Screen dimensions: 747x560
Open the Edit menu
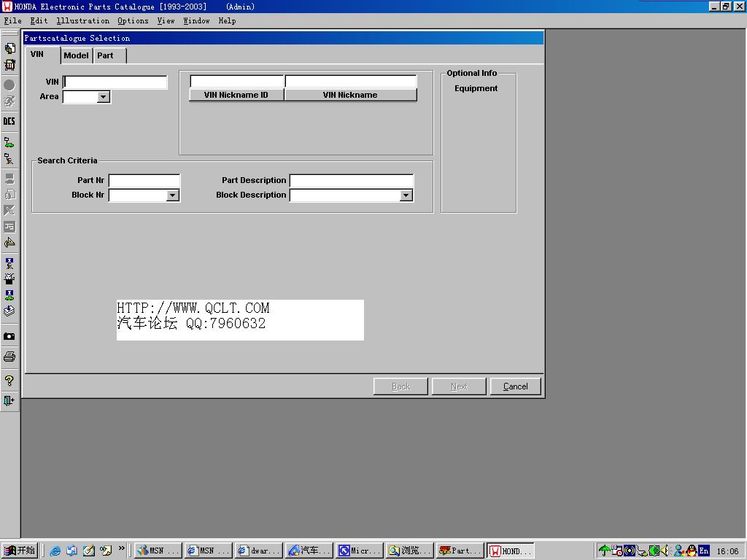(x=39, y=20)
